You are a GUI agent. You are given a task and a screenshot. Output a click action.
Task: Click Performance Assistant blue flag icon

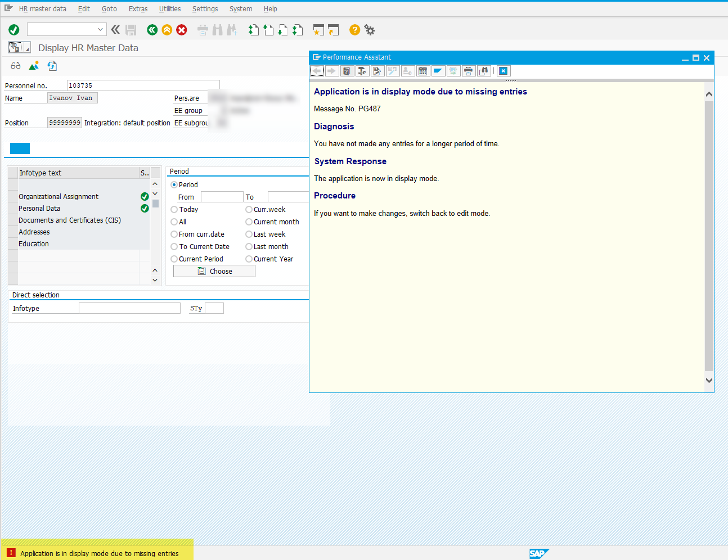click(438, 71)
